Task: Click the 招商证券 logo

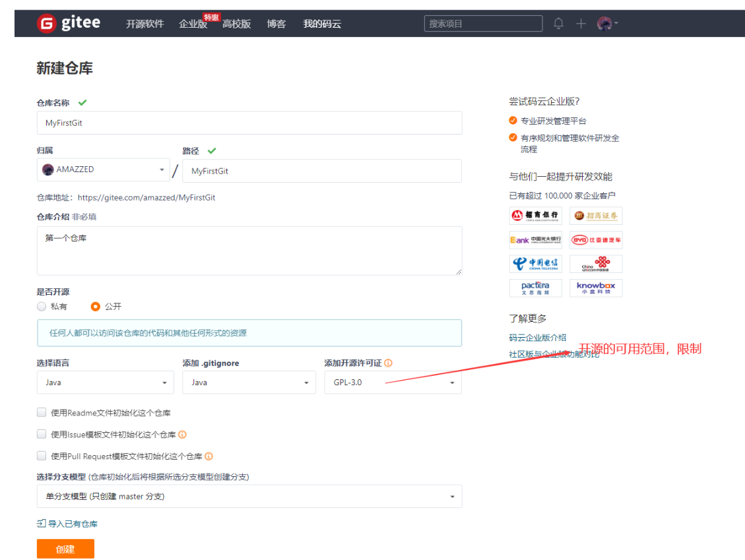Action: (x=596, y=216)
